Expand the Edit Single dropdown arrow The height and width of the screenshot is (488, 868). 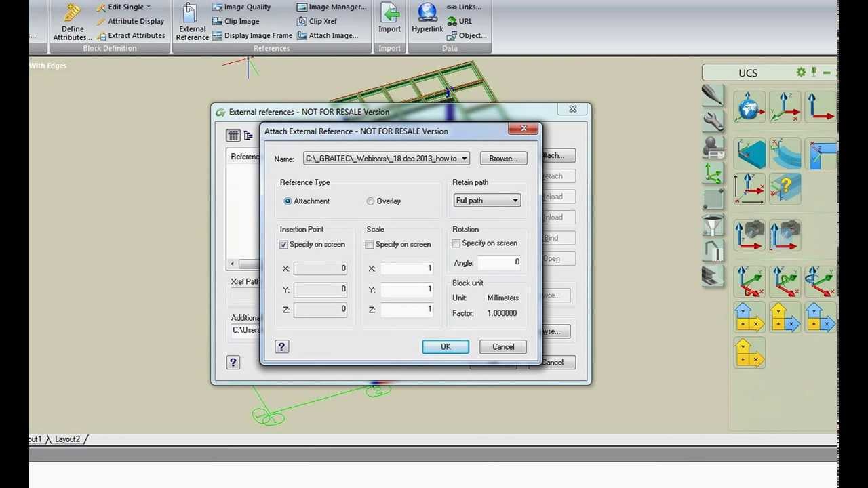coord(149,7)
